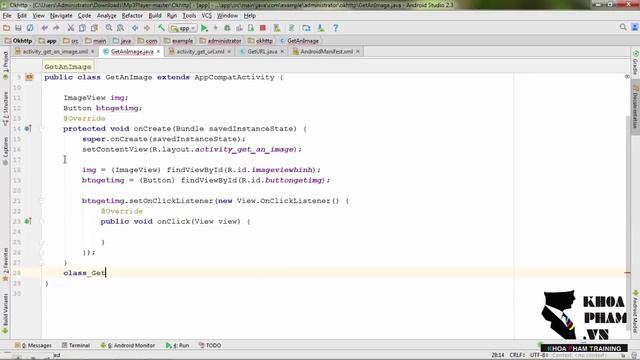Open the Build menu

click(x=155, y=16)
